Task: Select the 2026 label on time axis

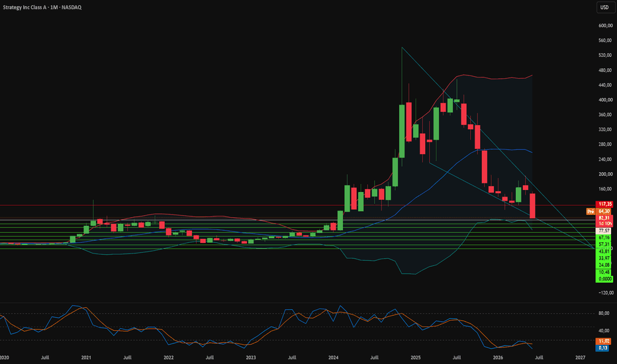Action: [498, 357]
